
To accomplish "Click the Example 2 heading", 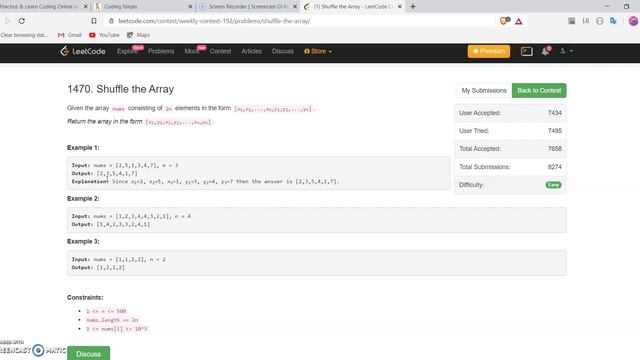I will 83,199.
